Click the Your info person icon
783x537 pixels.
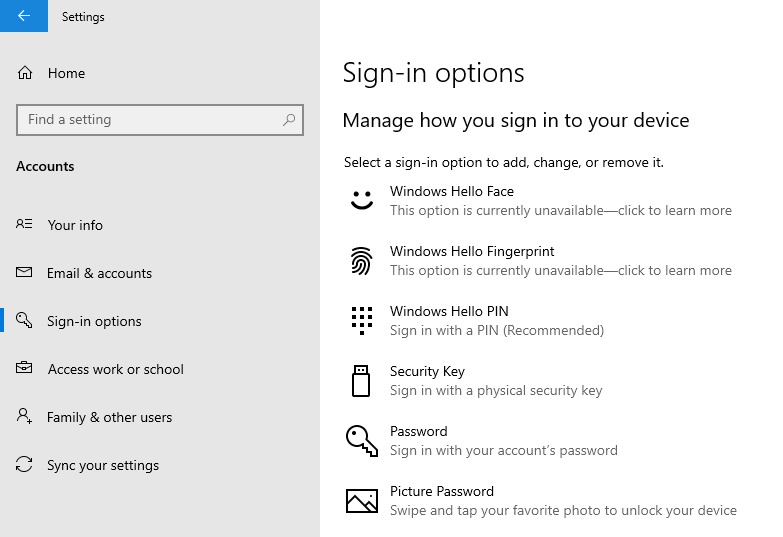tap(24, 224)
